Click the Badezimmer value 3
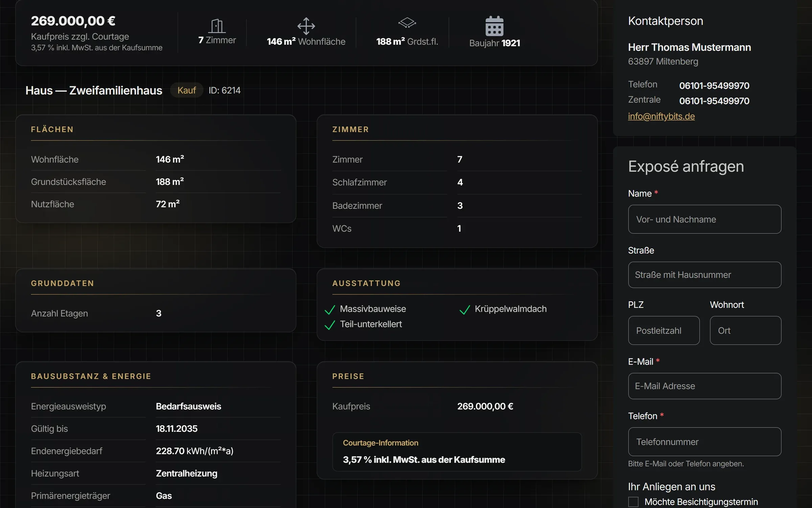The height and width of the screenshot is (508, 812). pyautogui.click(x=460, y=206)
